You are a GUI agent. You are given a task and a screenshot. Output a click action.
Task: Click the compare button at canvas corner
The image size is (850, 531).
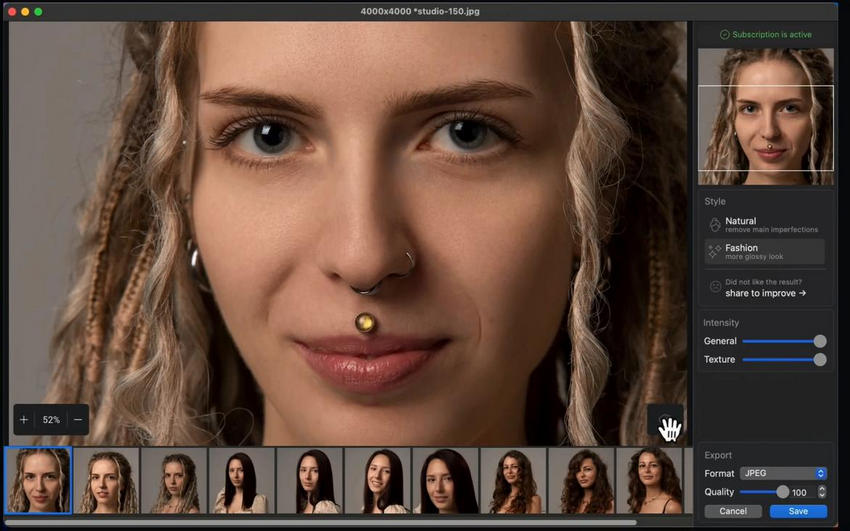[x=667, y=423]
